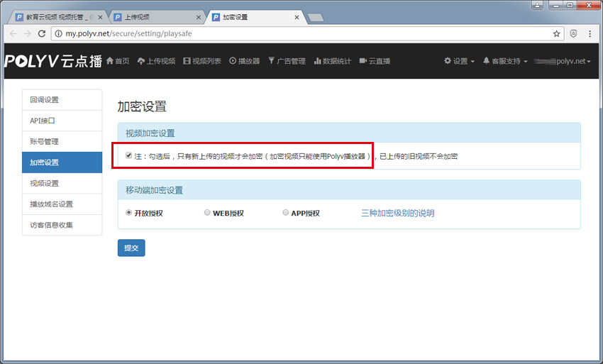603x364 pixels.
Task: Click the 播放器 play circle icon
Action: (x=233, y=61)
